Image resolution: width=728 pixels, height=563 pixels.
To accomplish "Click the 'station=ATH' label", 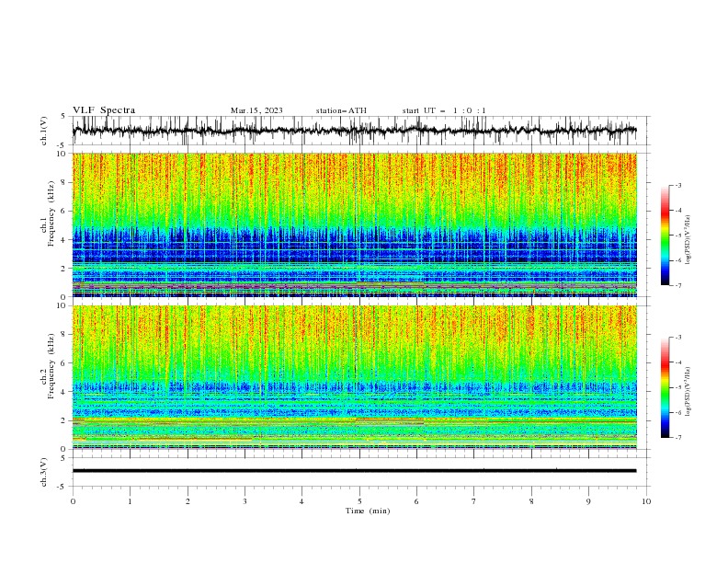I will pyautogui.click(x=341, y=110).
